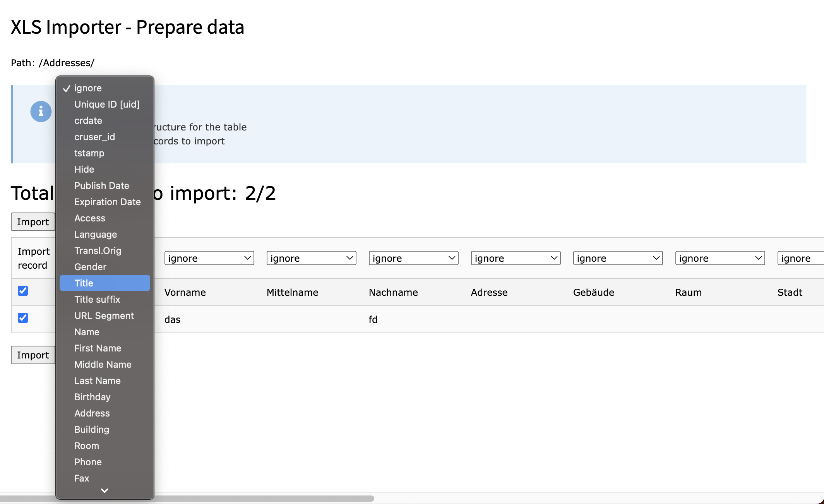
Task: Pick 'Access' in the field list
Action: click(105, 218)
